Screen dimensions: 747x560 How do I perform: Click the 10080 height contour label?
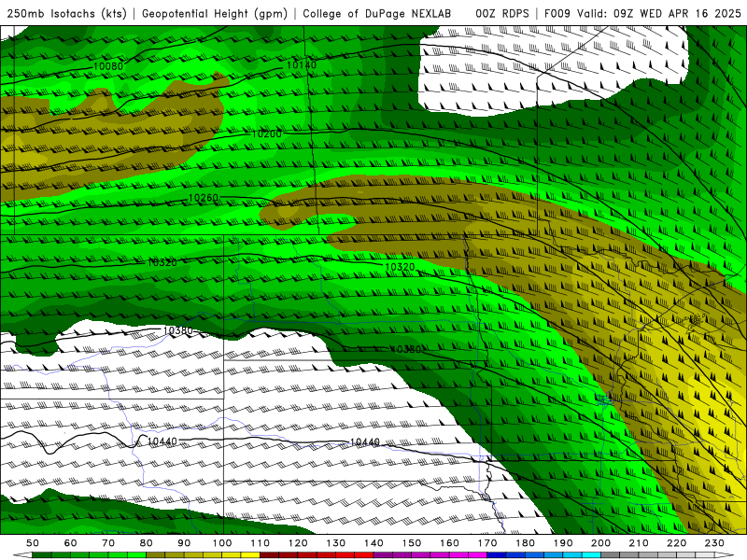[108, 66]
